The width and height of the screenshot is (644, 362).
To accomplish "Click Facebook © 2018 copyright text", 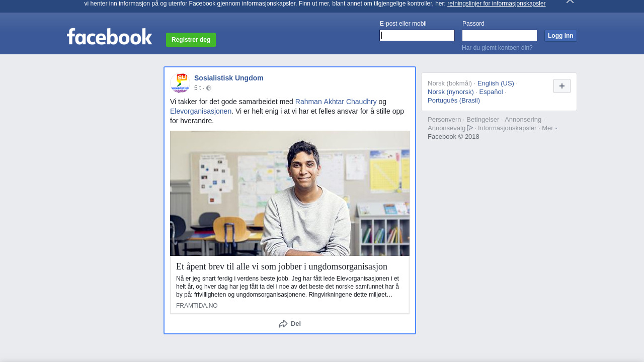I will (453, 137).
